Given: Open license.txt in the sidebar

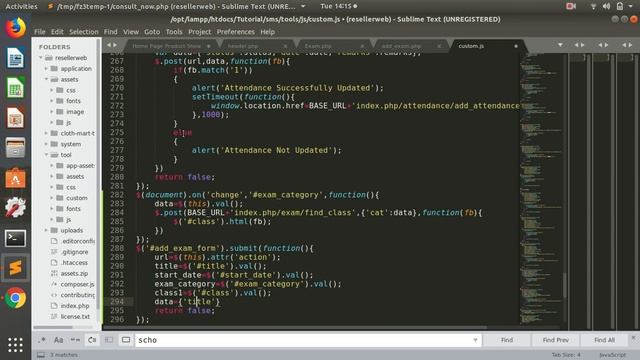Looking at the screenshot, I should 75,316.
